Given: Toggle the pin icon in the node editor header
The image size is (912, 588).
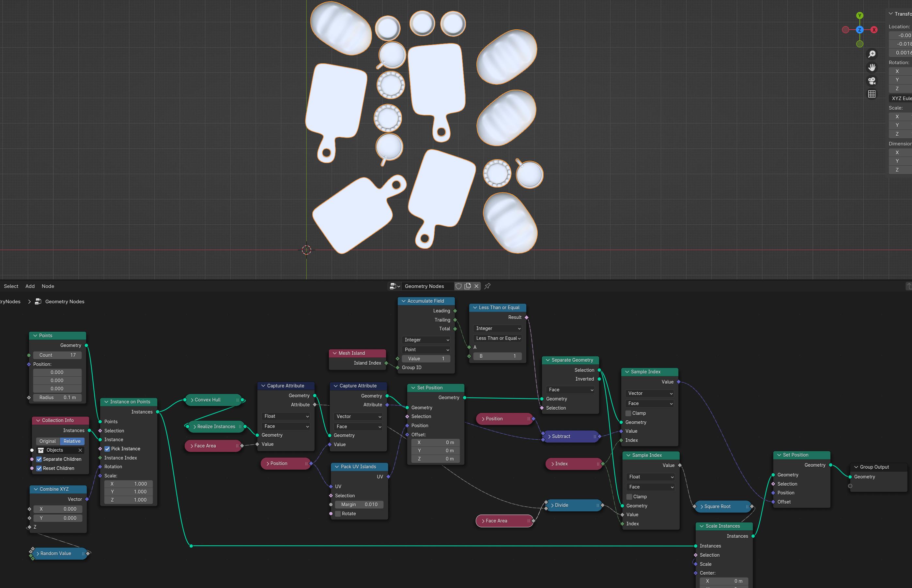Looking at the screenshot, I should pos(487,286).
